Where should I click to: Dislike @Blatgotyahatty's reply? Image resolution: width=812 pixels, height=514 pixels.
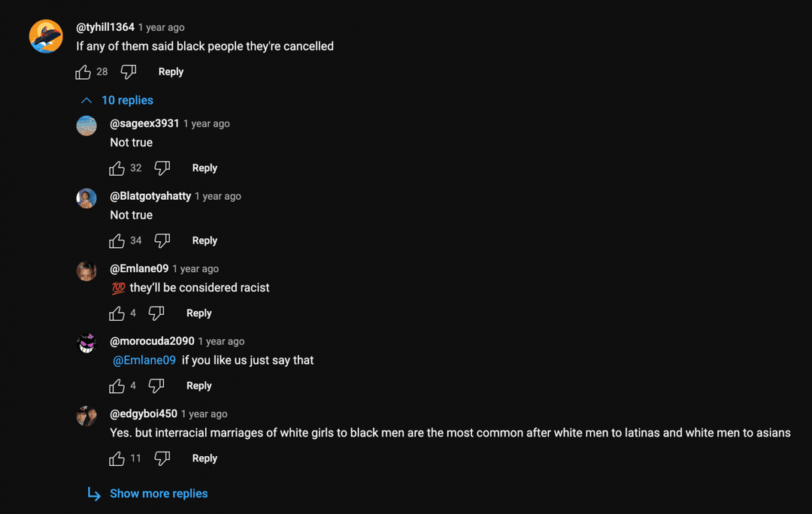pos(162,240)
